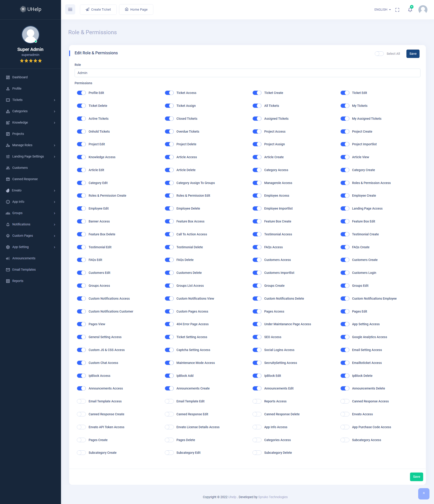Image resolution: width=434 pixels, height=504 pixels.
Task: Click the scroll-to-top arrow button
Action: 423,493
